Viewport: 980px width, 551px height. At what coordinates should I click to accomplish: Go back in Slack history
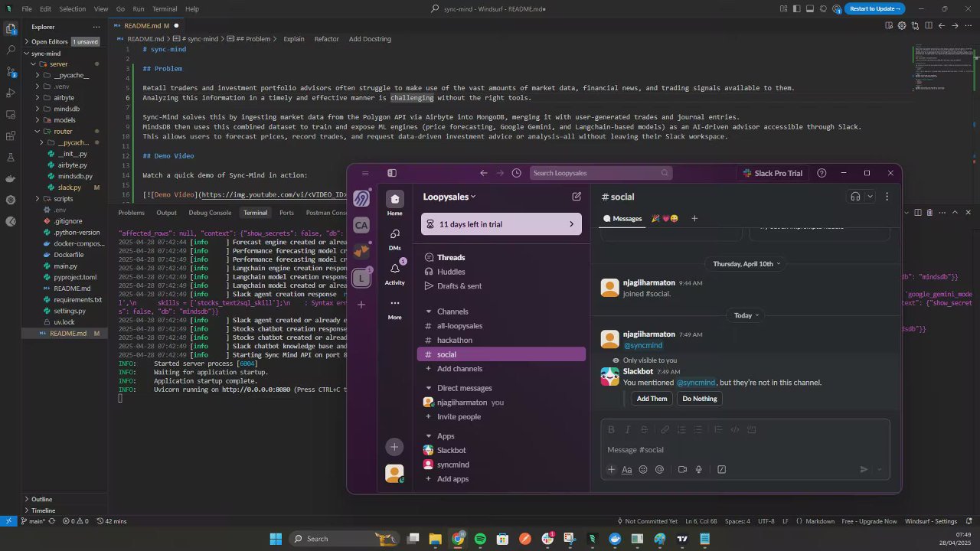pyautogui.click(x=483, y=173)
